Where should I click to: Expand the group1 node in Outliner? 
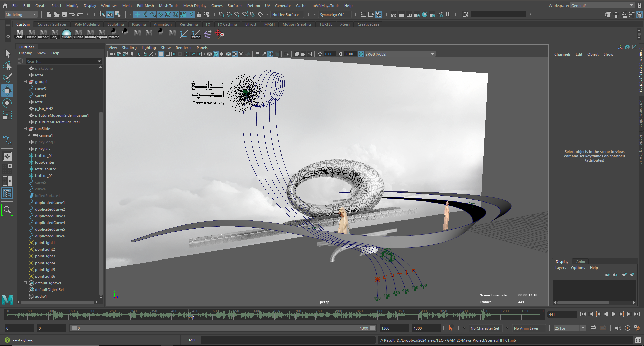click(x=25, y=82)
